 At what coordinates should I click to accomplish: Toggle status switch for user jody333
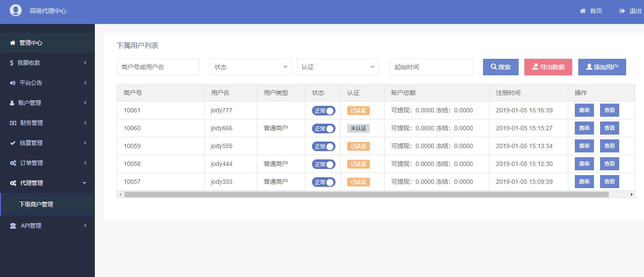[x=323, y=182]
